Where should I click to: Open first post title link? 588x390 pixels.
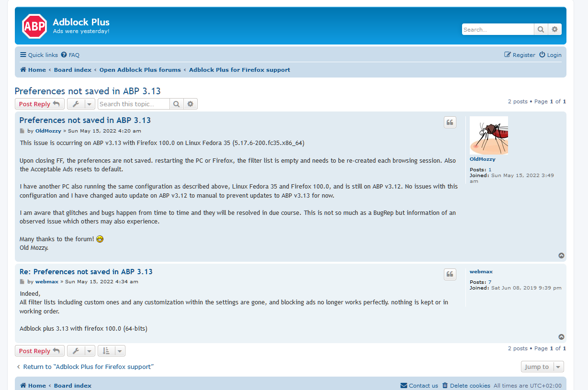(x=85, y=120)
